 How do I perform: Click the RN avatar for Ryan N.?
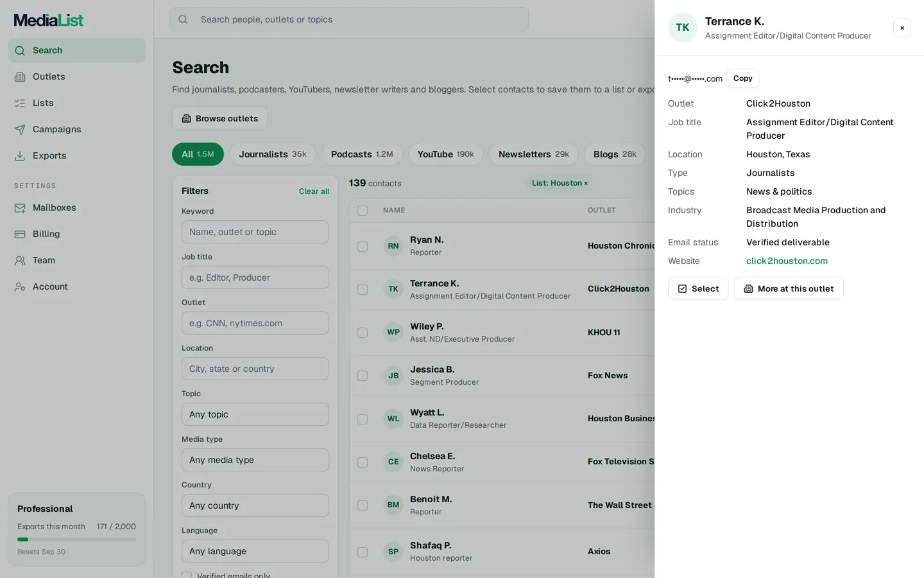[x=393, y=246]
